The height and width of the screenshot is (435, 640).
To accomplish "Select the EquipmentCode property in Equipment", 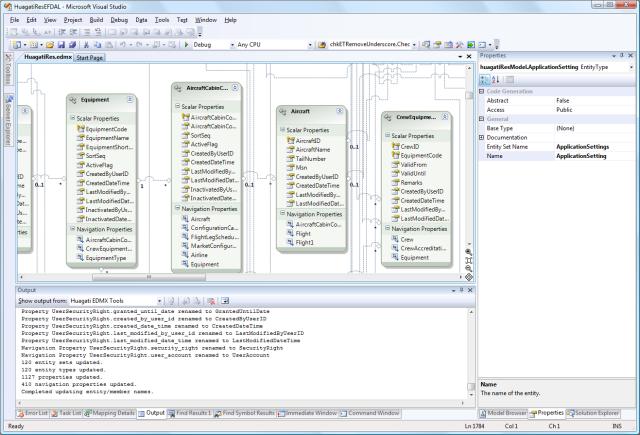I will tap(106, 129).
